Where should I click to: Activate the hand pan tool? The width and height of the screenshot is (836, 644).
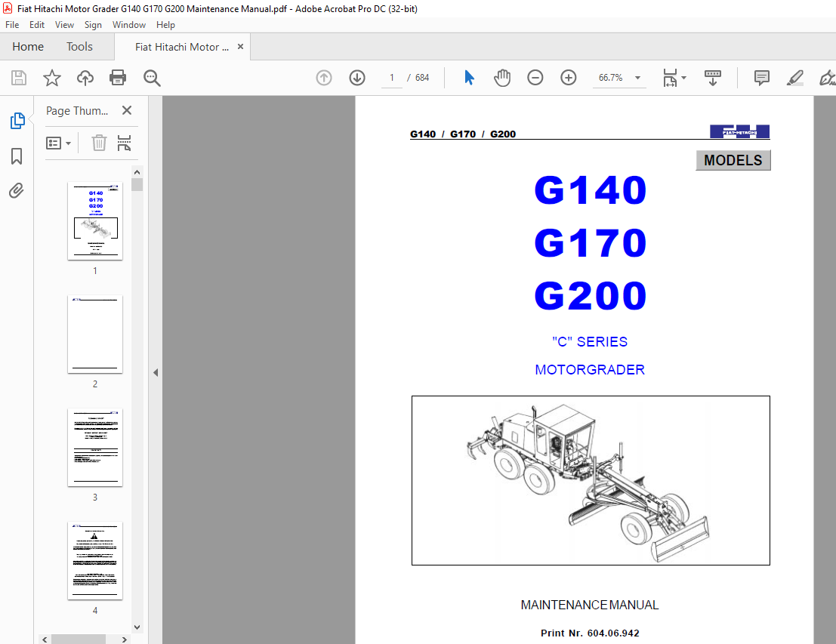coord(501,78)
